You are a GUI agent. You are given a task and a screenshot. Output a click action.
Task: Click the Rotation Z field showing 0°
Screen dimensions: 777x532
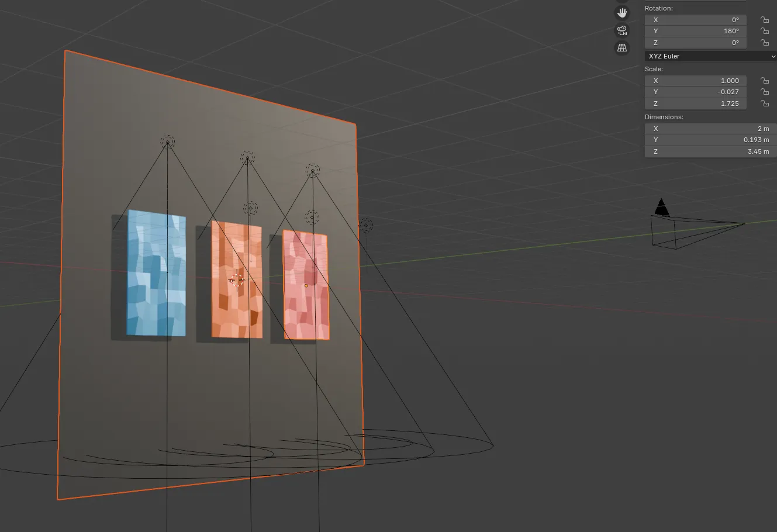696,43
